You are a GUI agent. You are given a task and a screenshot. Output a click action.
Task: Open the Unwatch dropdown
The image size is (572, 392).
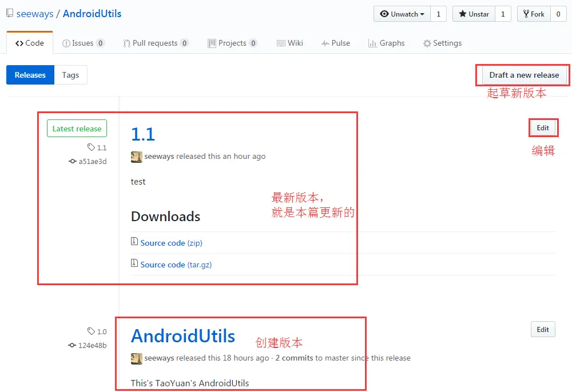[x=402, y=14]
